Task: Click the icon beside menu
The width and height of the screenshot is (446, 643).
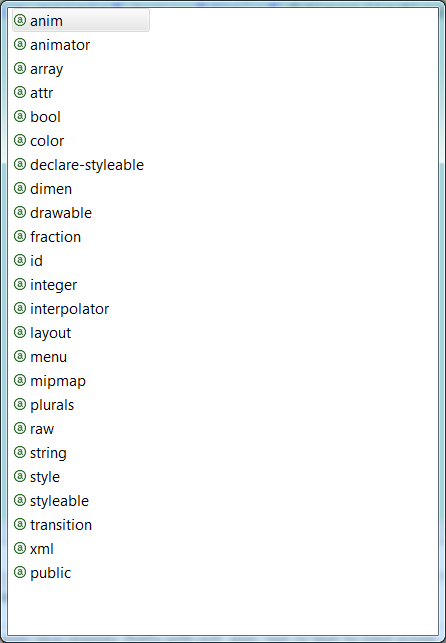Action: (20, 356)
